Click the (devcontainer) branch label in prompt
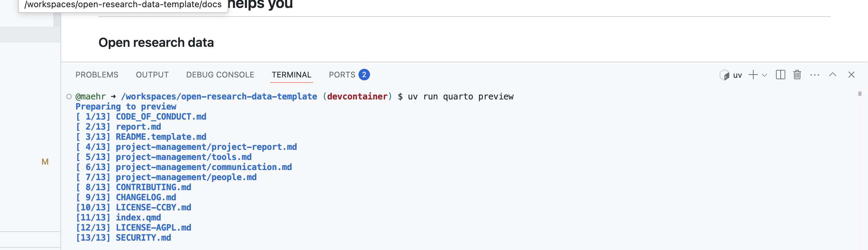This screenshot has width=868, height=250. click(x=357, y=97)
